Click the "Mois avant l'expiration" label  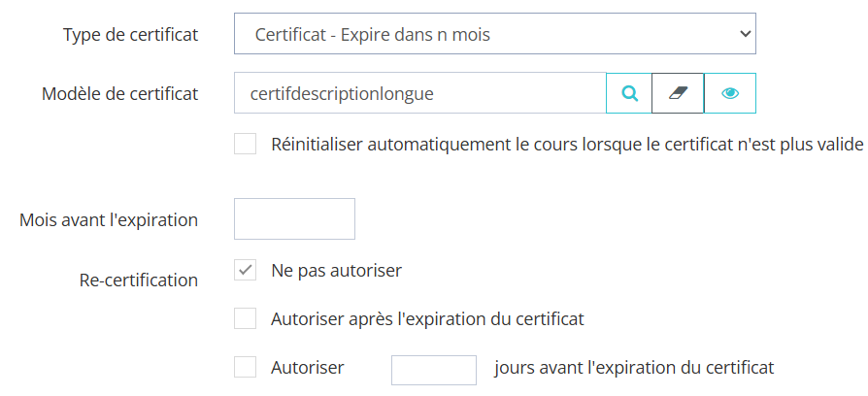(109, 219)
